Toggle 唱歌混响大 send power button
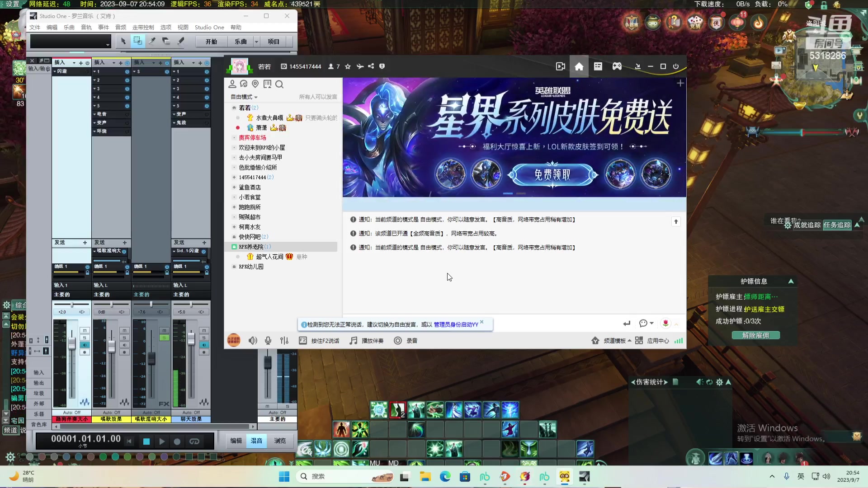The height and width of the screenshot is (488, 868). point(124,251)
